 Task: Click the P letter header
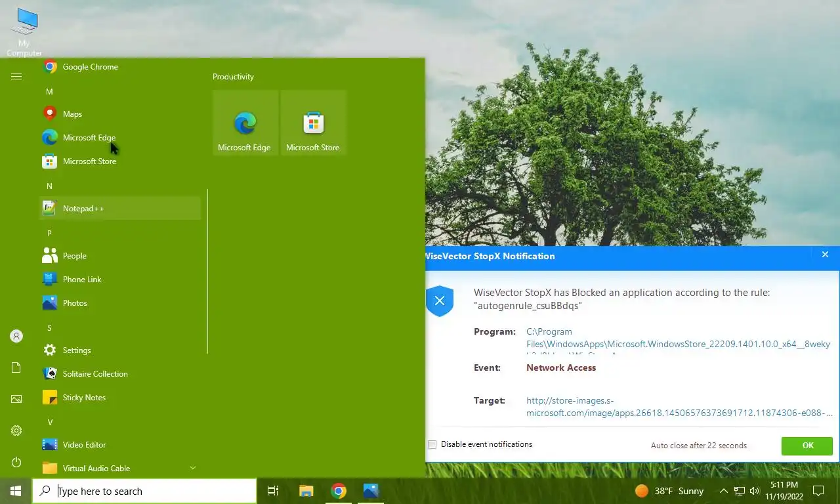coord(49,234)
